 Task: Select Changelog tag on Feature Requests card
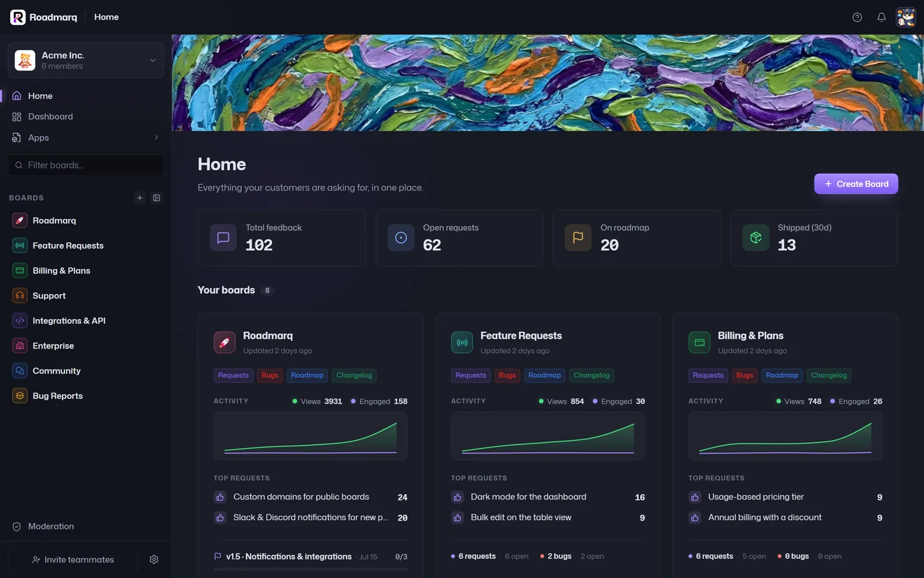point(591,376)
